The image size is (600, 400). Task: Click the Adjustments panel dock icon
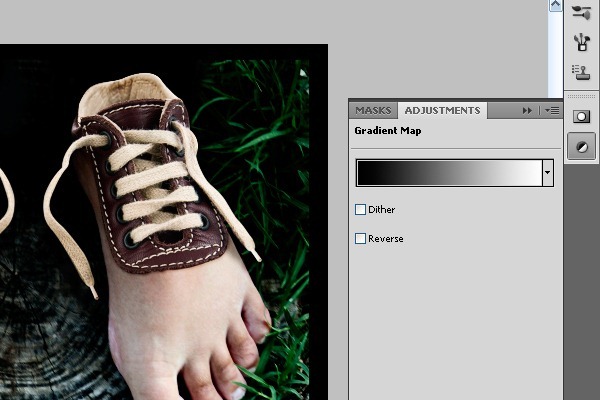click(581, 146)
